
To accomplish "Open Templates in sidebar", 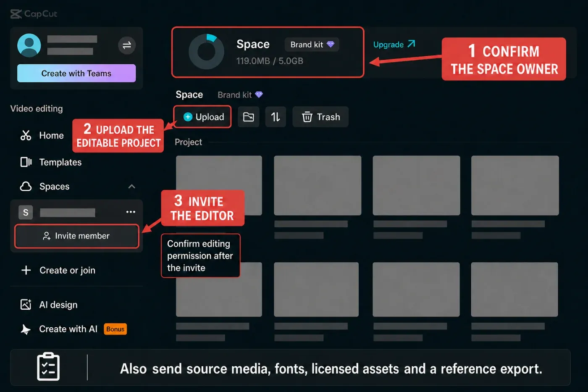I will tap(60, 162).
